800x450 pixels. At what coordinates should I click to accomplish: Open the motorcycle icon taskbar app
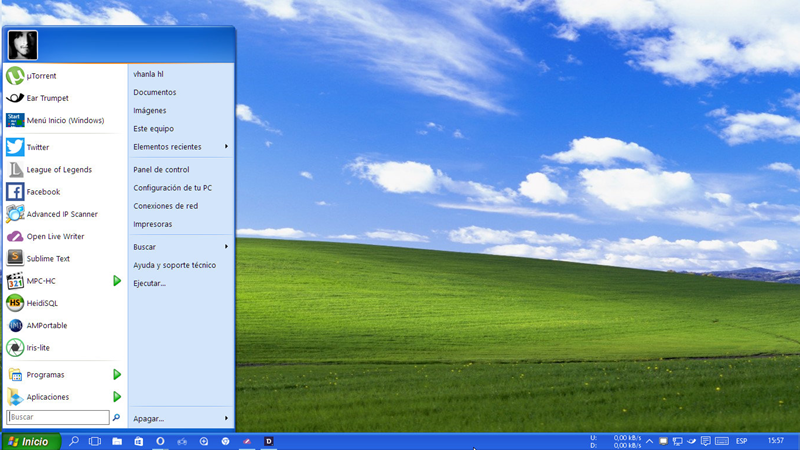[182, 441]
